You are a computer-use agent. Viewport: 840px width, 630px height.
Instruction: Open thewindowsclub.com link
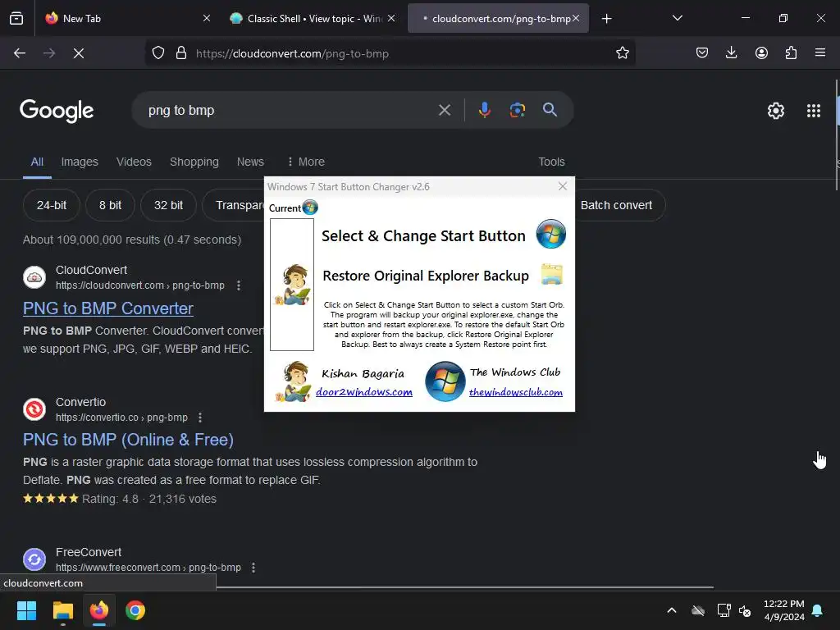(515, 392)
